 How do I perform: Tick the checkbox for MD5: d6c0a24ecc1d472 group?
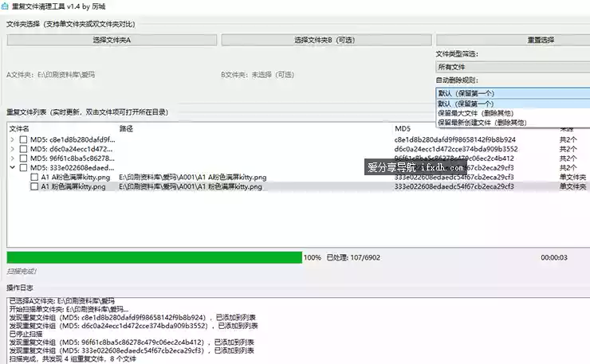click(23, 149)
